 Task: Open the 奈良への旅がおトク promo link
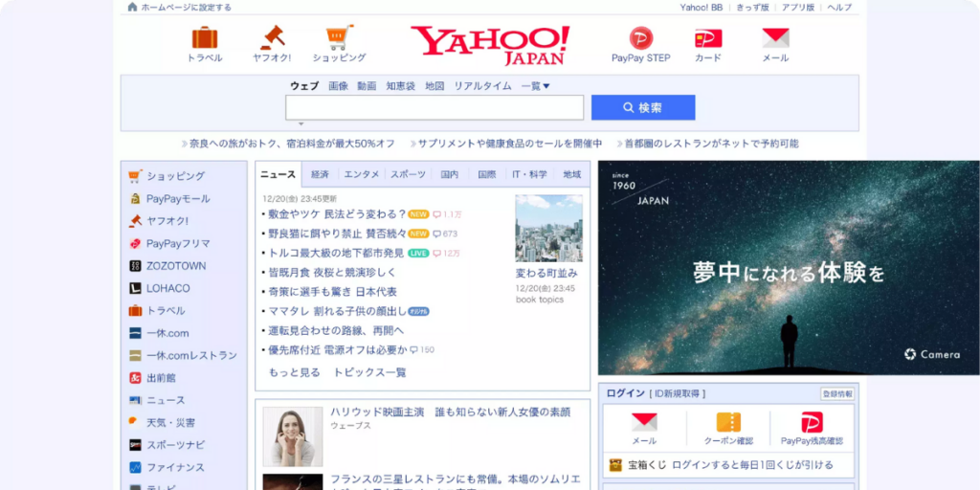pos(293,144)
